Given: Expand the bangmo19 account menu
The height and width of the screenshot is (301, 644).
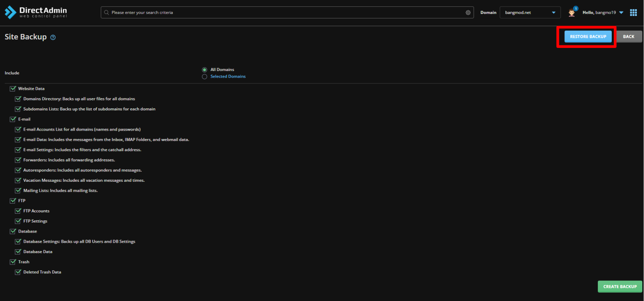Looking at the screenshot, I should coord(621,12).
